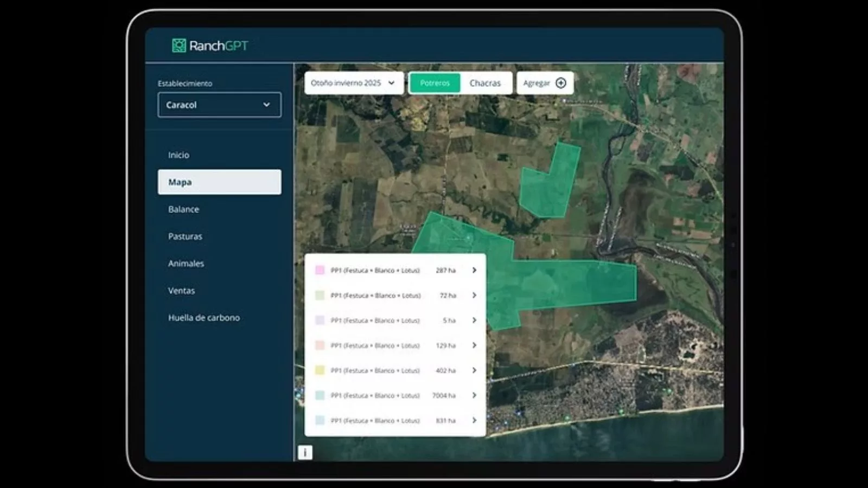868x488 pixels.
Task: Switch the map view to Potreros
Action: (435, 83)
